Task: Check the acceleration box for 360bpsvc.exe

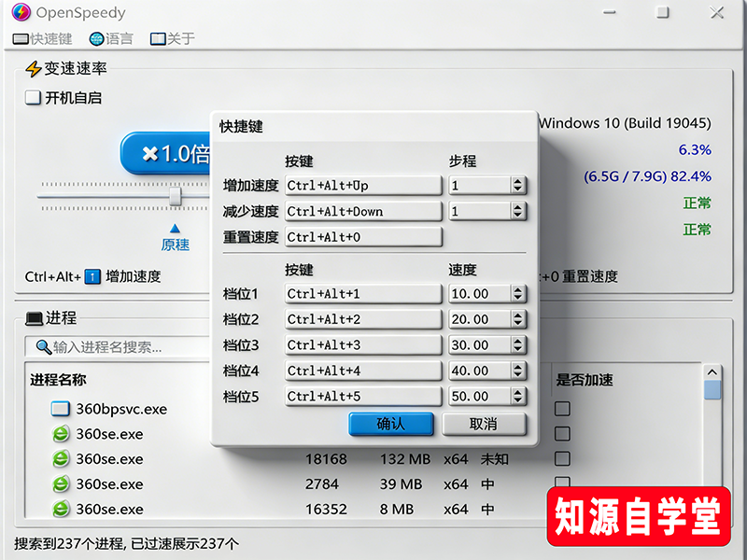Action: click(x=560, y=408)
